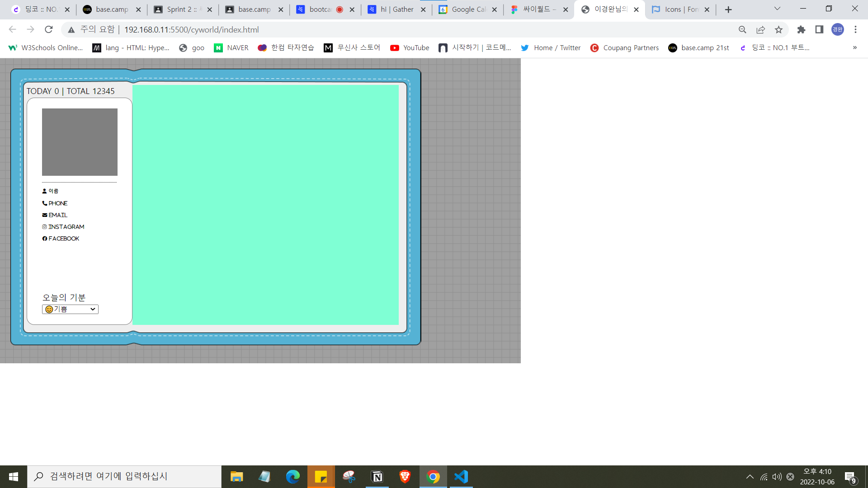Viewport: 868px width, 488px height.
Task: Toggle Chrome side panel icon
Action: point(819,30)
